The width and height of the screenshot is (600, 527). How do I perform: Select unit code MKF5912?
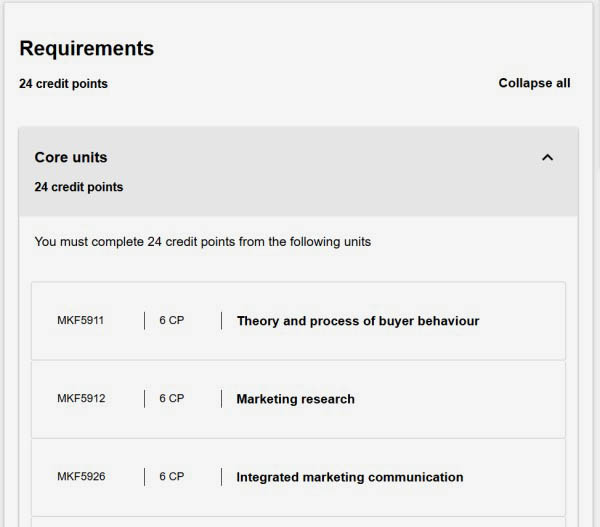click(81, 398)
